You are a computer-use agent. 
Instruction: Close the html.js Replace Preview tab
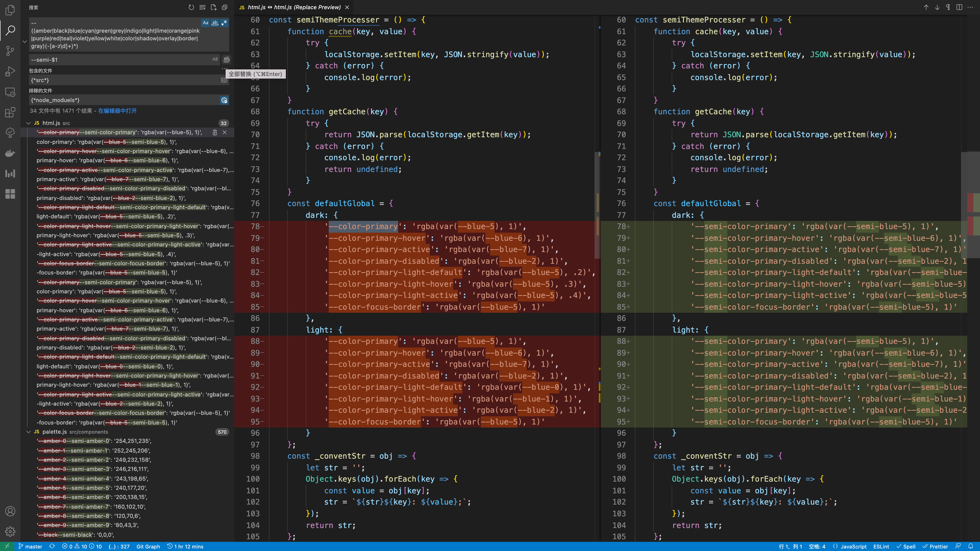(x=347, y=7)
